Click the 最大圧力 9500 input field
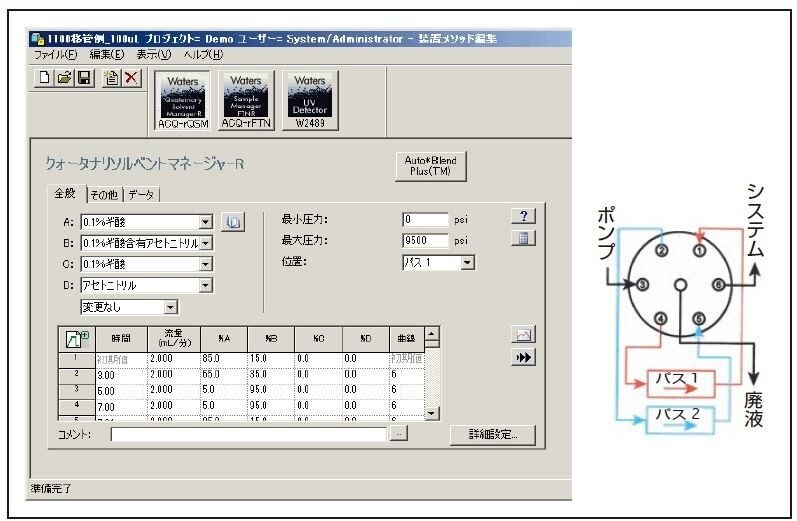The height and width of the screenshot is (521, 797). [425, 240]
